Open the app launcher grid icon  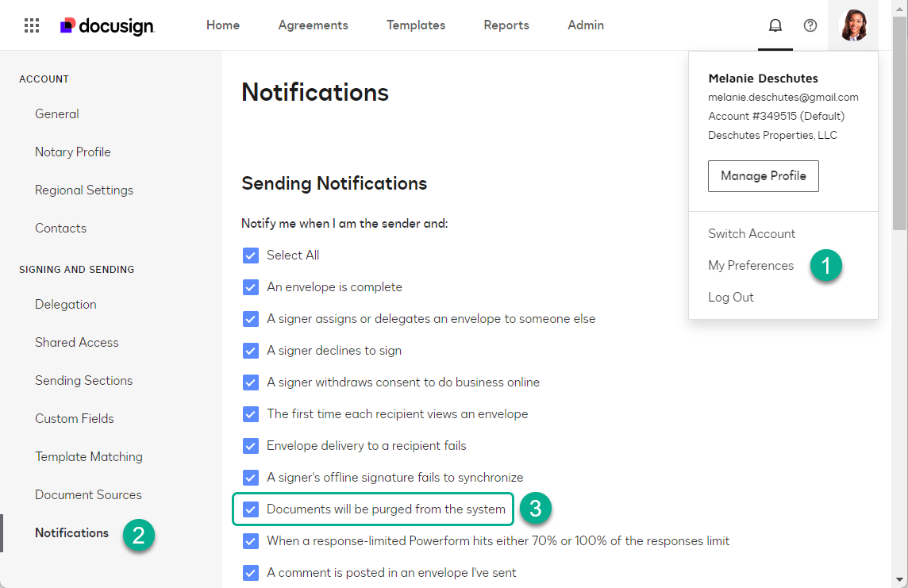tap(31, 25)
